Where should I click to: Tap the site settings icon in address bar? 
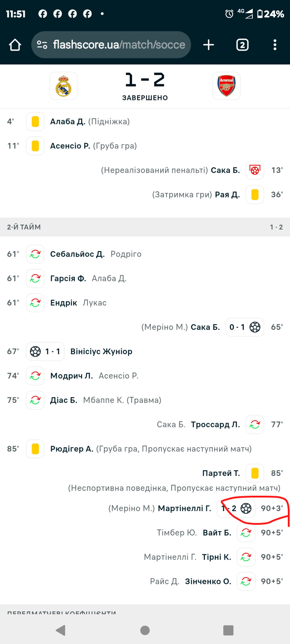42,45
